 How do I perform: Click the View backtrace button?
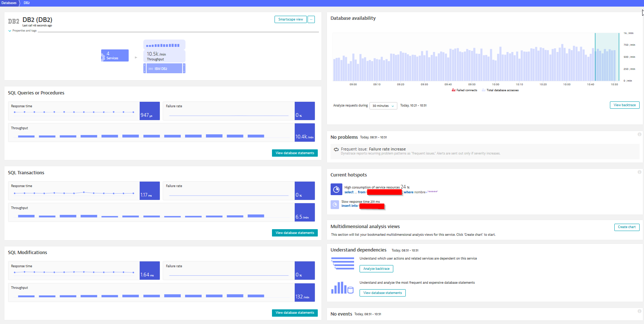pos(625,105)
